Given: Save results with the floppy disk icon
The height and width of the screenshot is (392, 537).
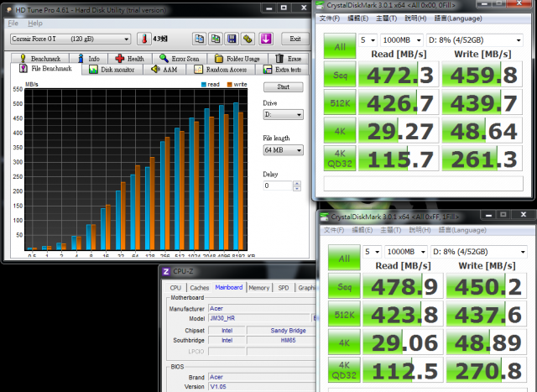Looking at the screenshot, I should 232,39.
